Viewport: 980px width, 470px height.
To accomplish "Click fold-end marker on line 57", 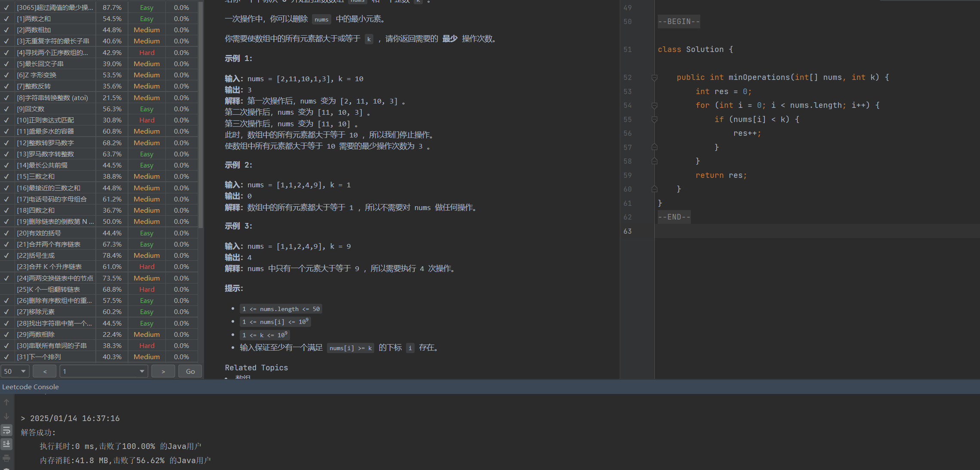I will 654,147.
